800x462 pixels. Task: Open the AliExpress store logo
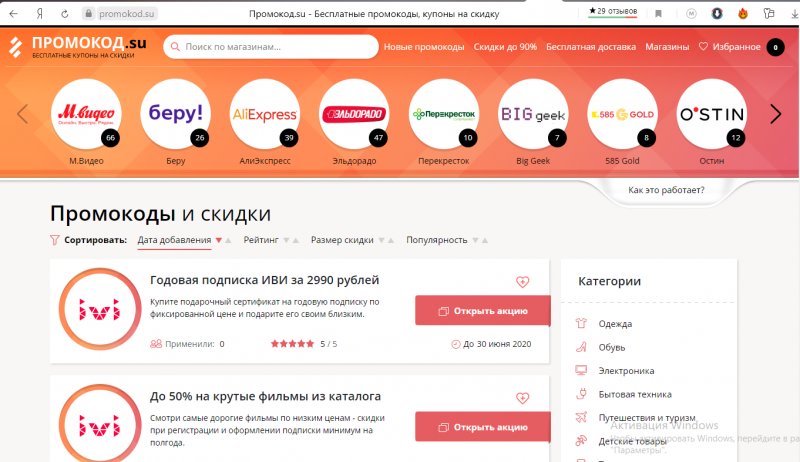click(265, 114)
